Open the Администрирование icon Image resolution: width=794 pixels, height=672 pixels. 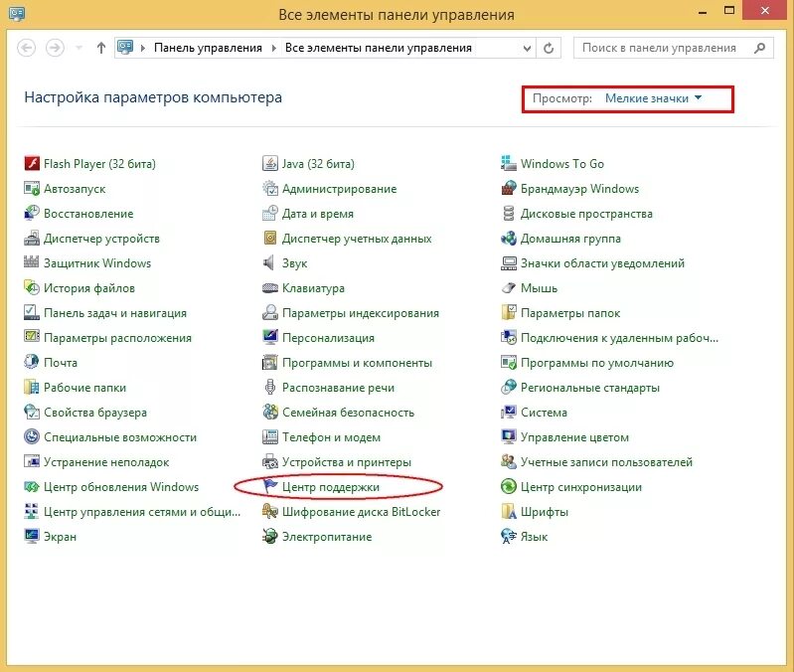(270, 189)
